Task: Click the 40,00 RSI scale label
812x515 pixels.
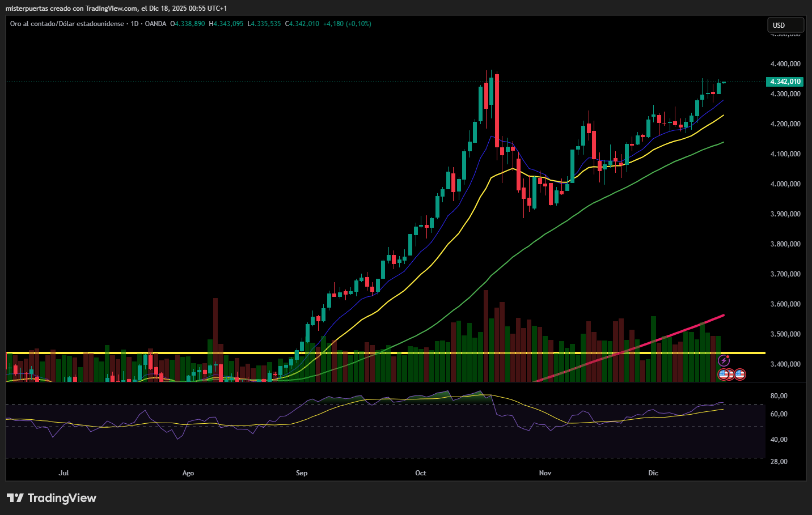Action: (x=779, y=440)
